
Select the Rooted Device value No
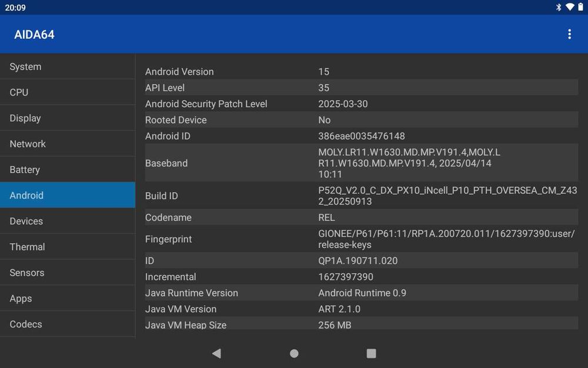[x=325, y=120]
